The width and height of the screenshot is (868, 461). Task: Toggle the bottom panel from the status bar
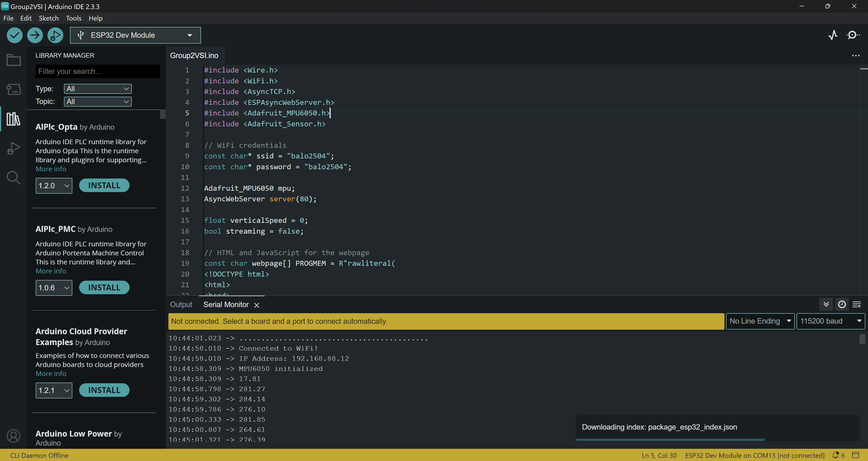coord(856,455)
